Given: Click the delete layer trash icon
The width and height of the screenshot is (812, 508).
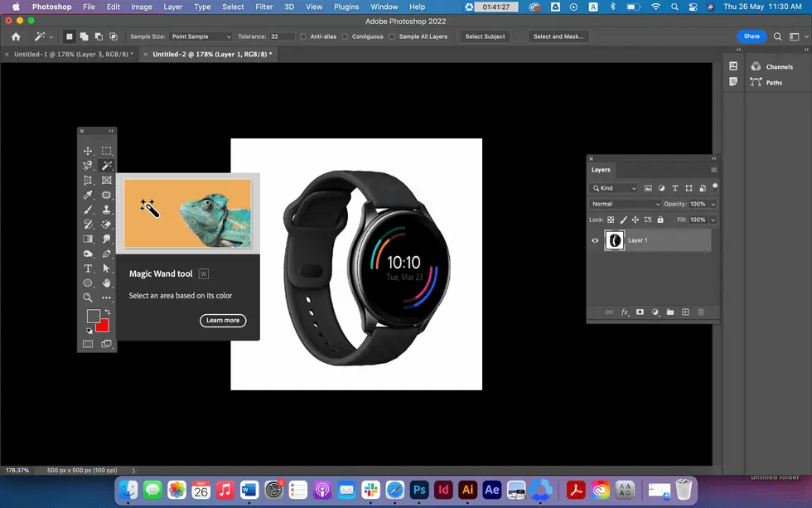Looking at the screenshot, I should pos(701,312).
